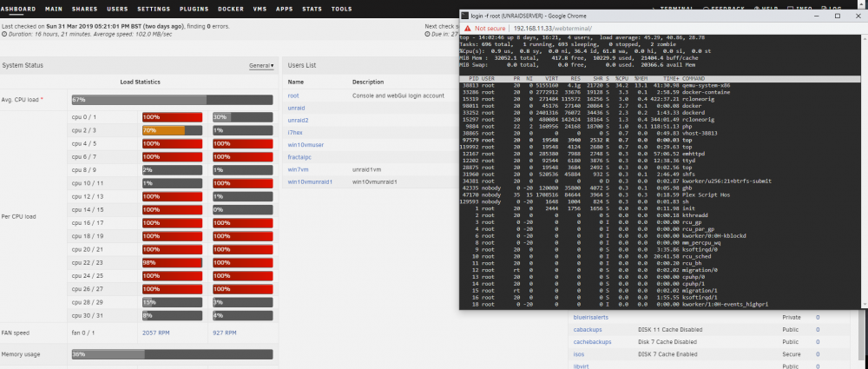Click the qemu-system-x86 process row
Screen dimensions: 868x369
pyautogui.click(x=660, y=86)
